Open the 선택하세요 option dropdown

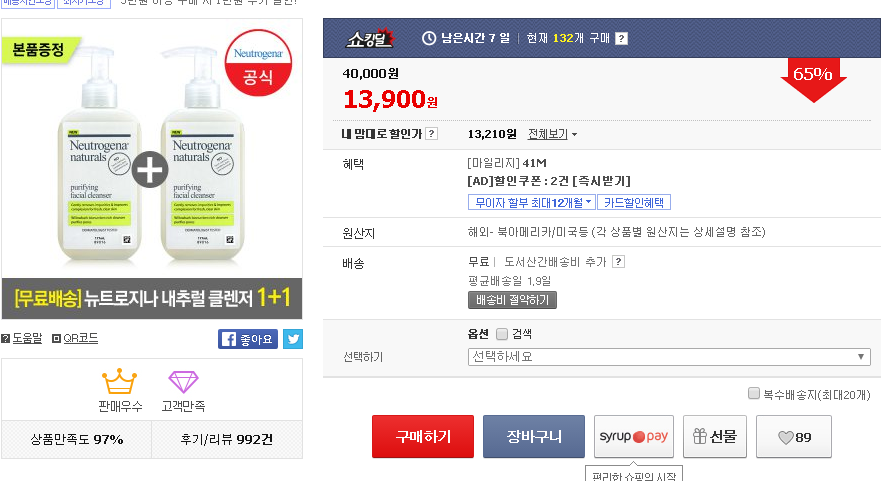[x=669, y=357]
